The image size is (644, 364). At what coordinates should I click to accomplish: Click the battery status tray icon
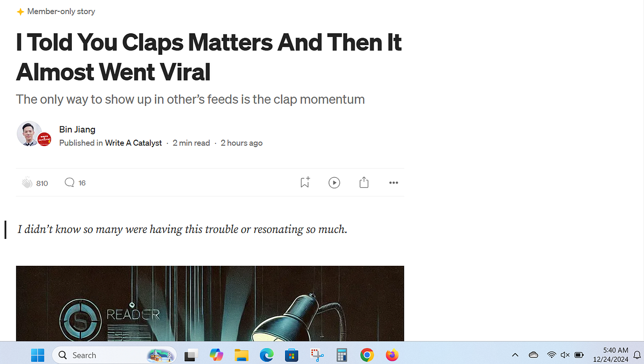pyautogui.click(x=579, y=355)
